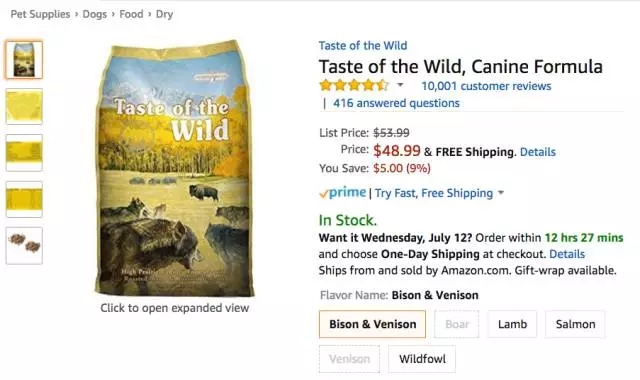The image size is (640, 380).
Task: Select the Lamb flavor option
Action: [512, 324]
